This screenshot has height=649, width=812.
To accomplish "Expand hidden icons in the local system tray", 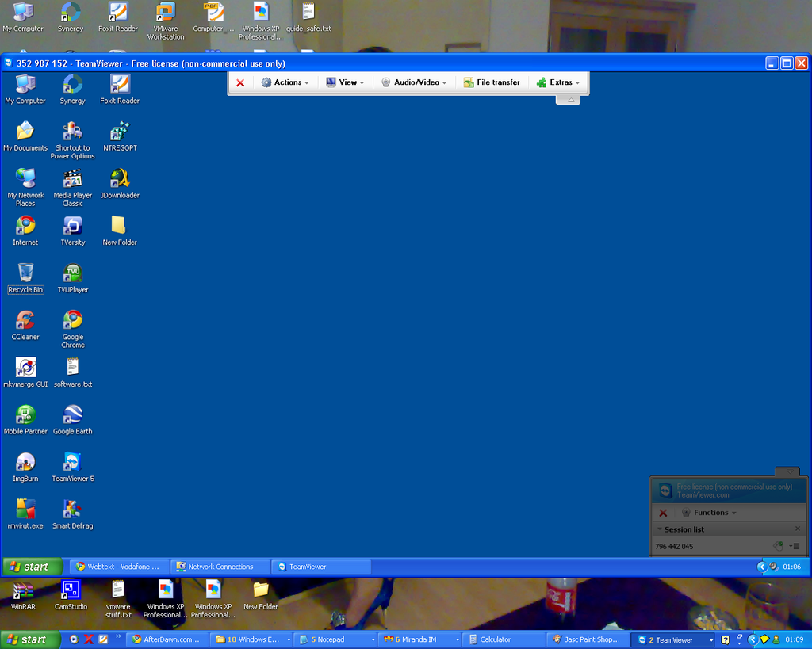I will point(753,640).
